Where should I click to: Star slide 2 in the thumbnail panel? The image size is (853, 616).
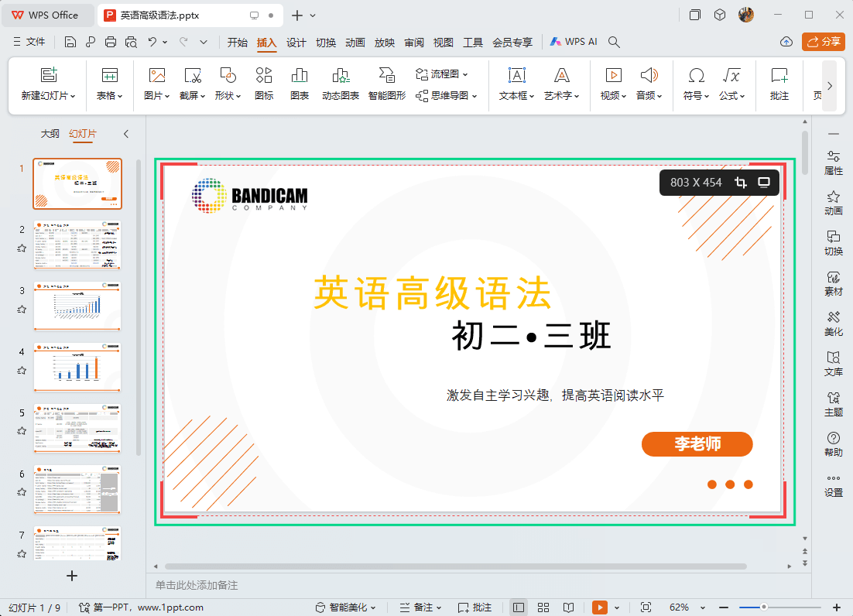tap(21, 246)
